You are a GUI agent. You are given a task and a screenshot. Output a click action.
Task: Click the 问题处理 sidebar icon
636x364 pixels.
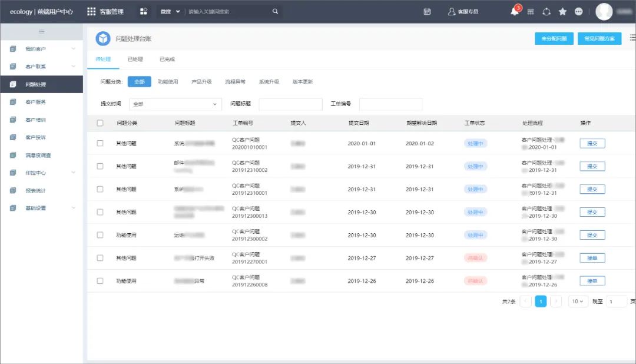coord(13,84)
